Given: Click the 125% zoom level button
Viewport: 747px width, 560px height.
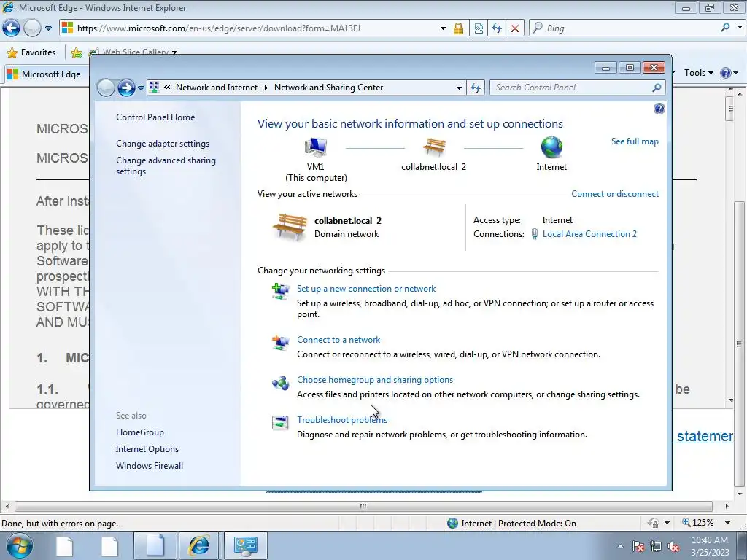Looking at the screenshot, I should click(698, 523).
